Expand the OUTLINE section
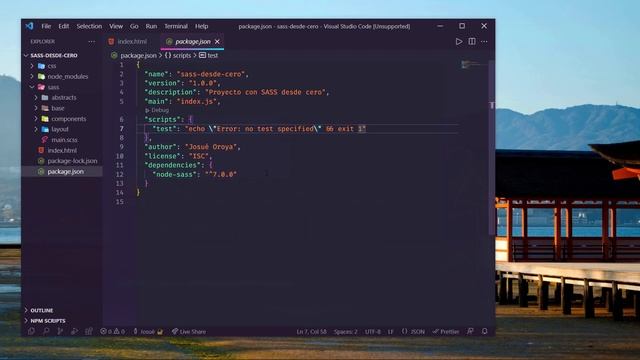Screen dimensions: 640x360 tap(42, 310)
